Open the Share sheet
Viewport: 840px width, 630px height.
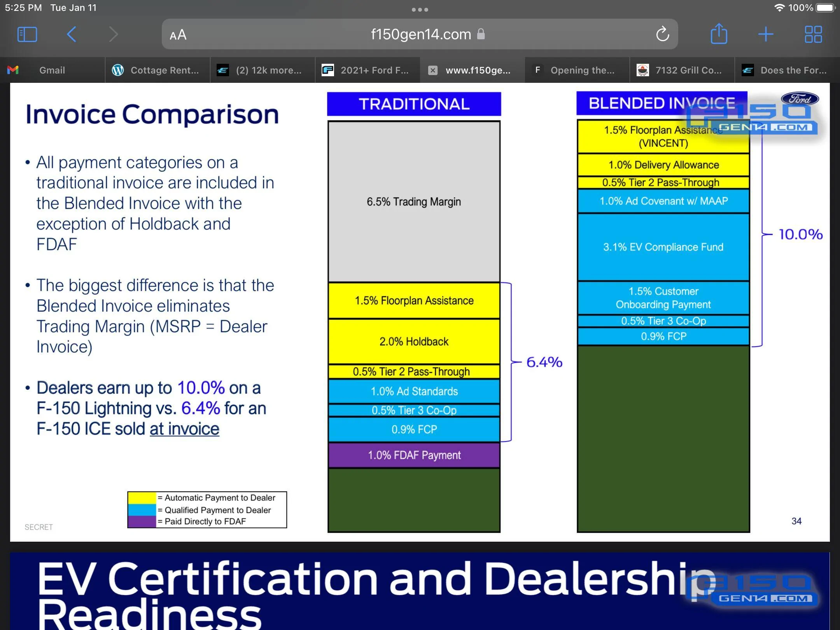719,33
